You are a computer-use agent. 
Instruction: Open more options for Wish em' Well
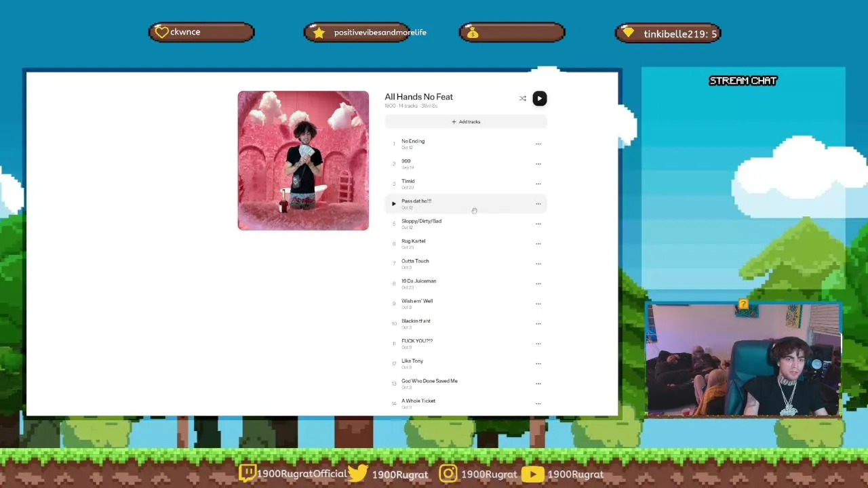tap(538, 304)
